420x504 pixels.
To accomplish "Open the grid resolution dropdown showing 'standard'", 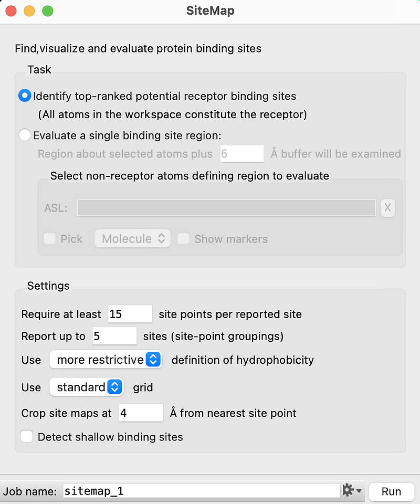I will [86, 387].
